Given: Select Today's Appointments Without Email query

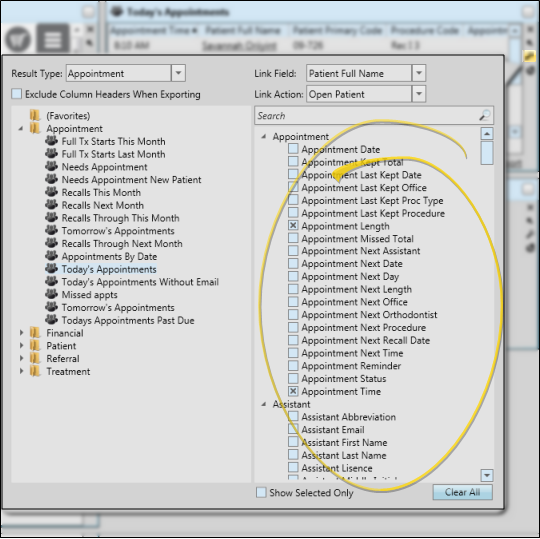Looking at the screenshot, I should pyautogui.click(x=140, y=282).
